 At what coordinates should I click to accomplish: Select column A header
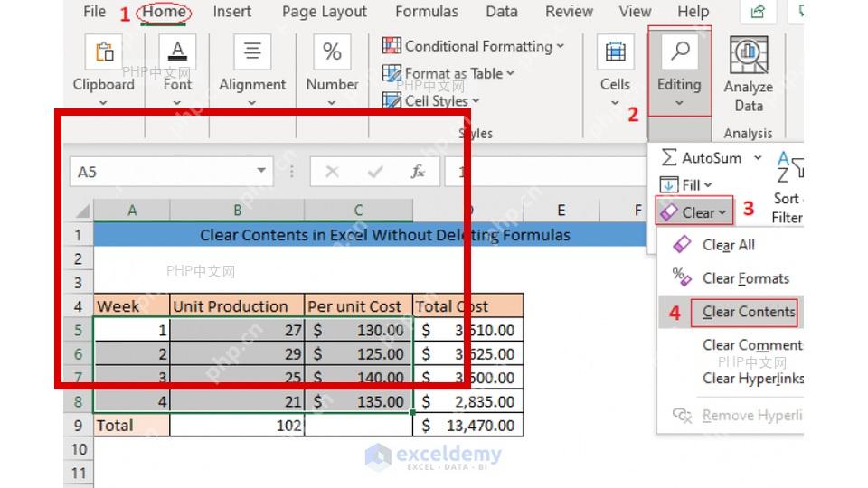(132, 211)
